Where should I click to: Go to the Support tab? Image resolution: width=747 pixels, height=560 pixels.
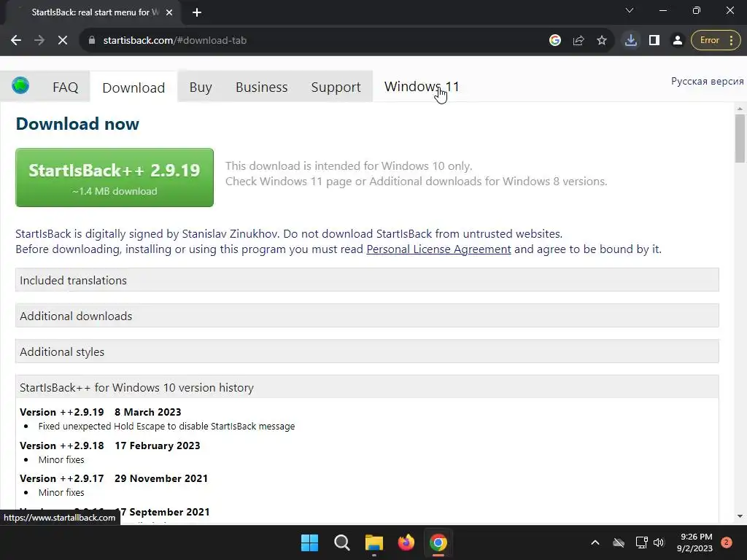(x=336, y=87)
